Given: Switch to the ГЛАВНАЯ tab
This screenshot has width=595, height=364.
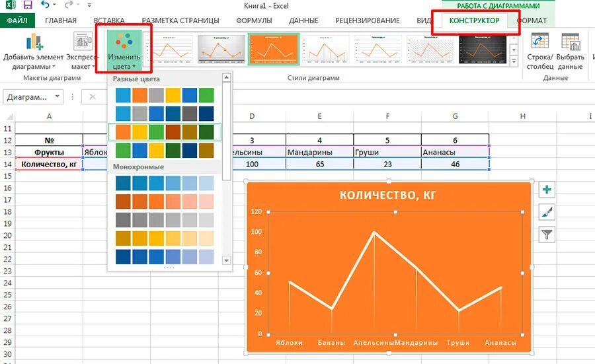Looking at the screenshot, I should 61,20.
